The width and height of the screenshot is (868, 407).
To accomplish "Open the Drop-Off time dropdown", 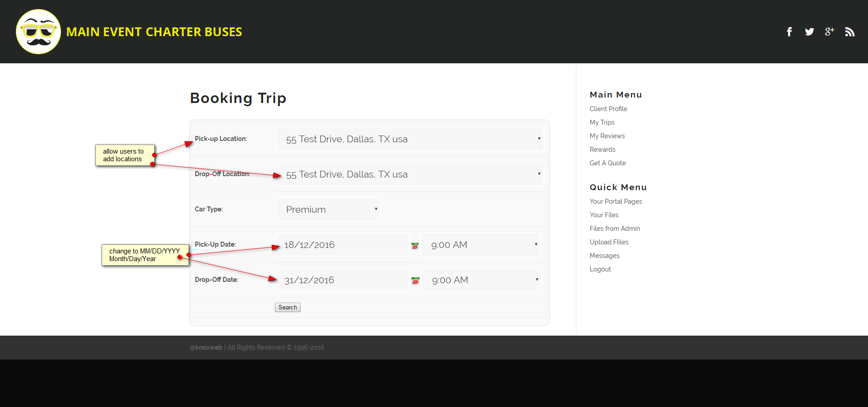I will [x=481, y=280].
